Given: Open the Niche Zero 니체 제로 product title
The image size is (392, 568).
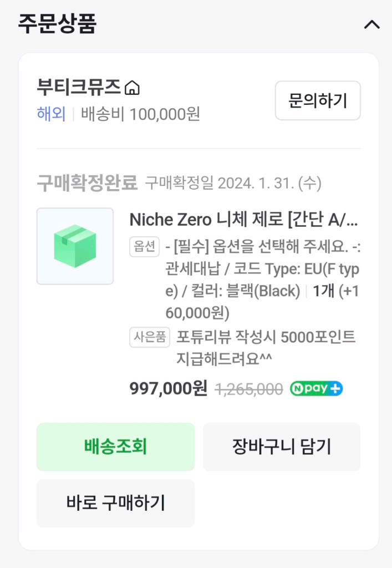Looking at the screenshot, I should click(243, 220).
